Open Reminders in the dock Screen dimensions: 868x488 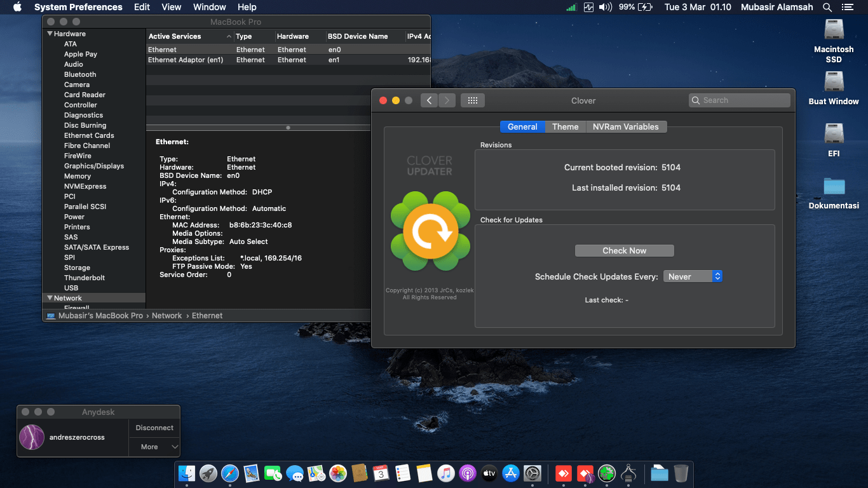tap(403, 473)
